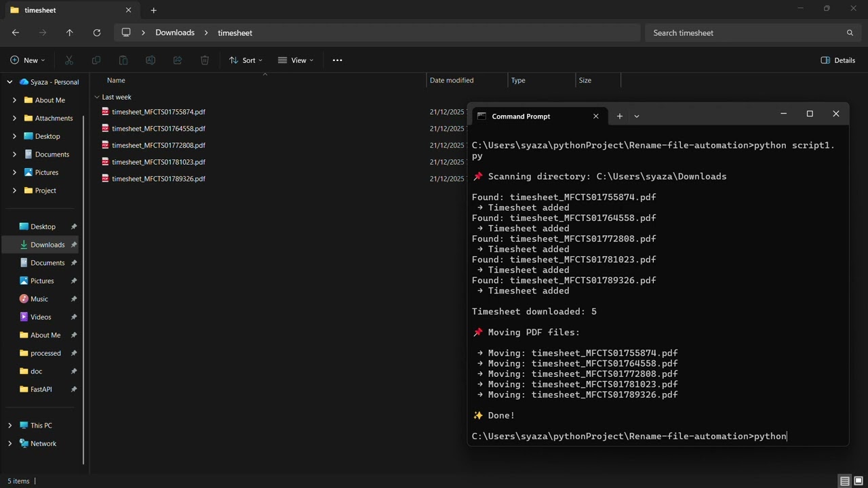This screenshot has width=868, height=488.
Task: Go back with the Back arrow
Action: pyautogui.click(x=16, y=33)
